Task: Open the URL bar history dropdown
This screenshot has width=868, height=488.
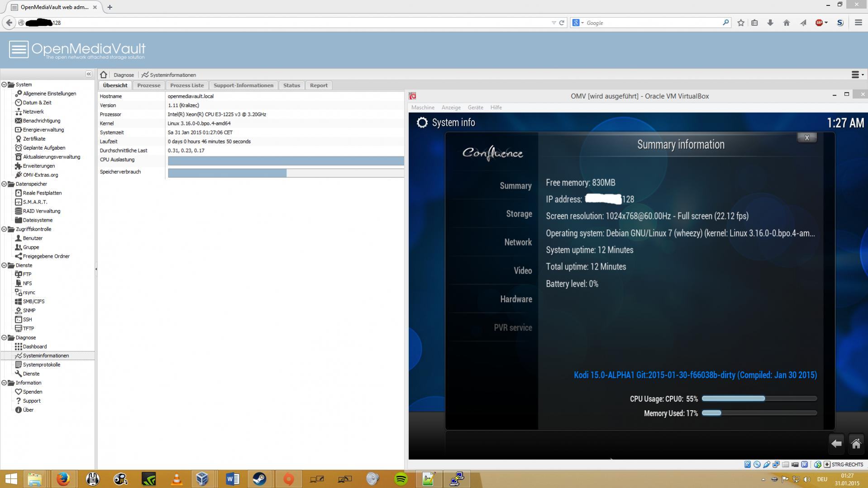Action: point(553,23)
